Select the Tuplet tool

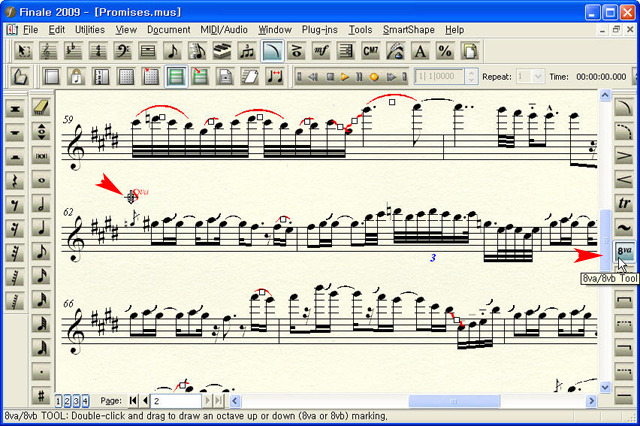pyautogui.click(x=247, y=51)
